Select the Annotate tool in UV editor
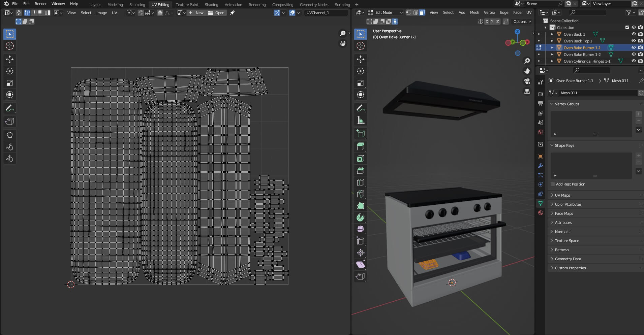This screenshot has width=644, height=335. [10, 108]
